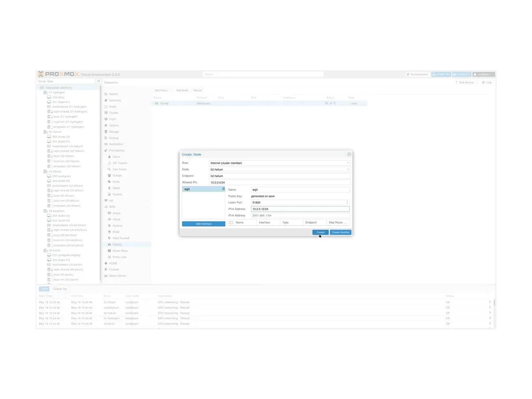This screenshot has width=532, height=399.
Task: Click the delete icon in the my-wg row
Action: click(335, 103)
